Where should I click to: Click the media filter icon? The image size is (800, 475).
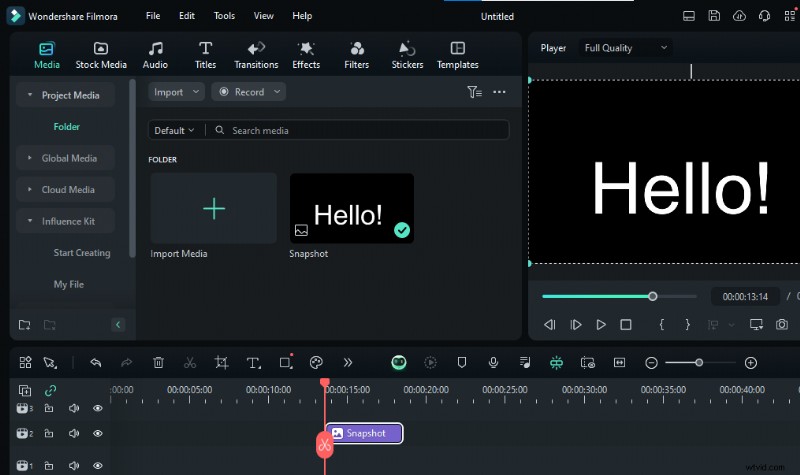click(x=474, y=92)
